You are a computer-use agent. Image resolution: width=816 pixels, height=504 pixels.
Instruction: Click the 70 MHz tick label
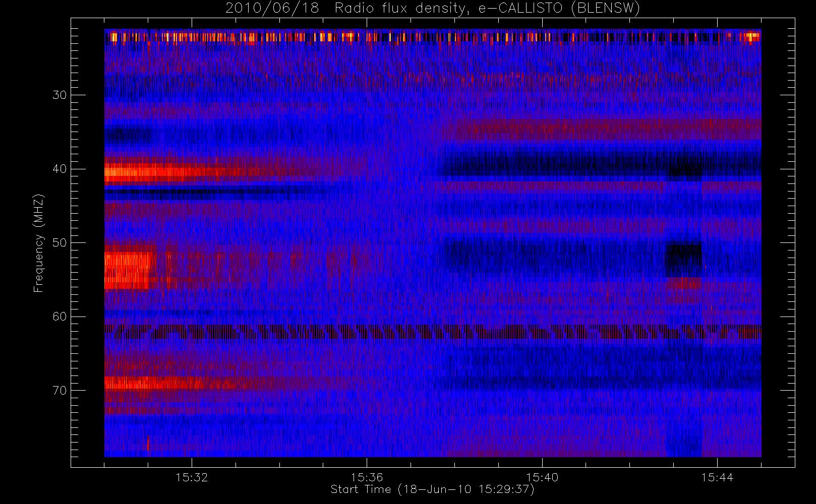click(60, 391)
